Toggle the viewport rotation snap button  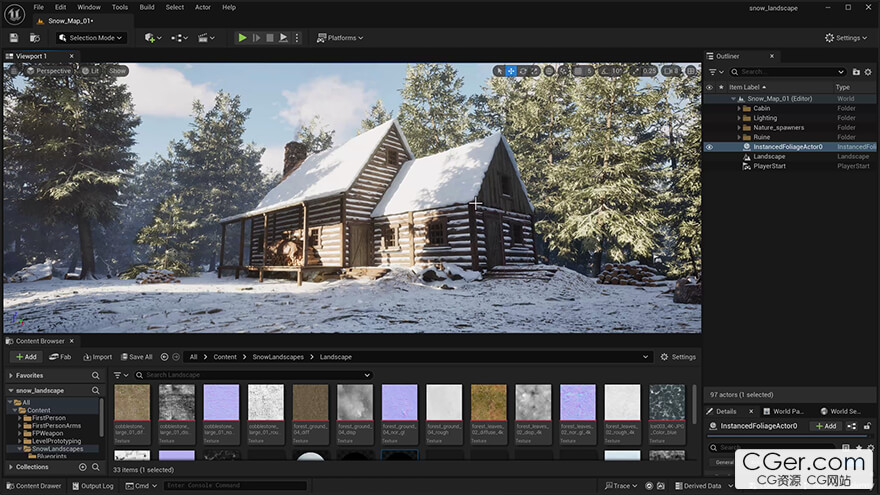603,71
